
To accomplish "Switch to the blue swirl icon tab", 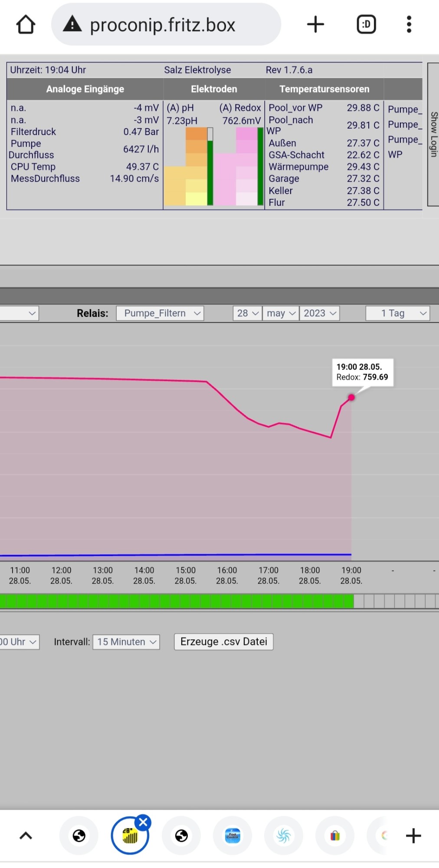I will pos(284,835).
